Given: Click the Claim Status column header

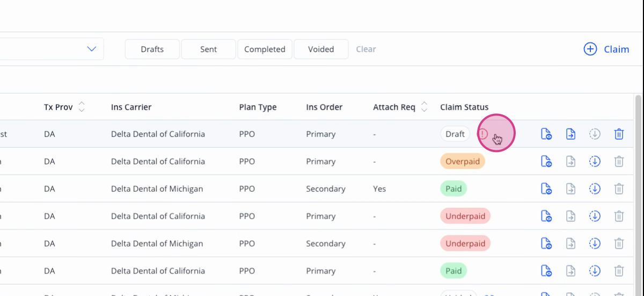Looking at the screenshot, I should pos(465,107).
